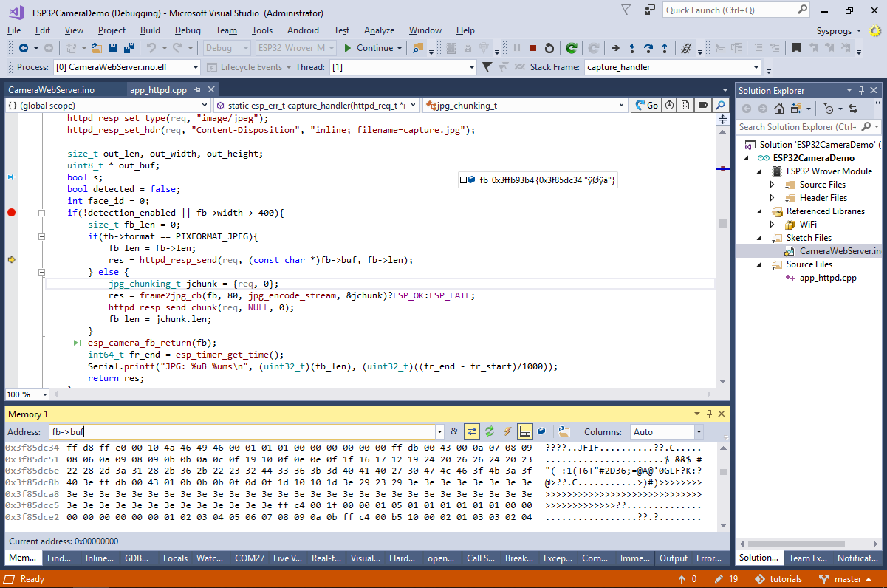
Task: Click the Sysprogs account button
Action: coord(838,31)
